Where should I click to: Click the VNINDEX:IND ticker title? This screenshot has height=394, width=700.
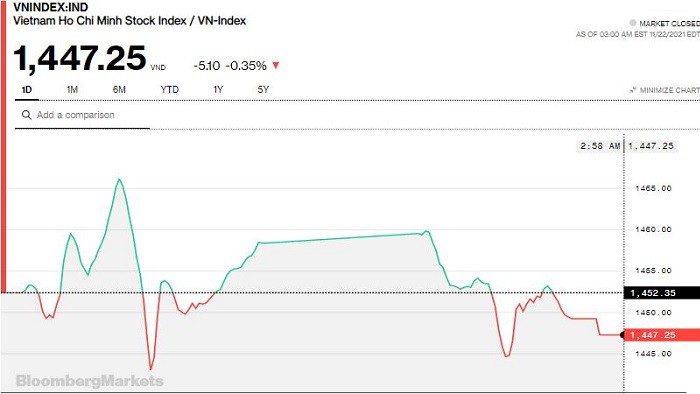tap(50, 7)
